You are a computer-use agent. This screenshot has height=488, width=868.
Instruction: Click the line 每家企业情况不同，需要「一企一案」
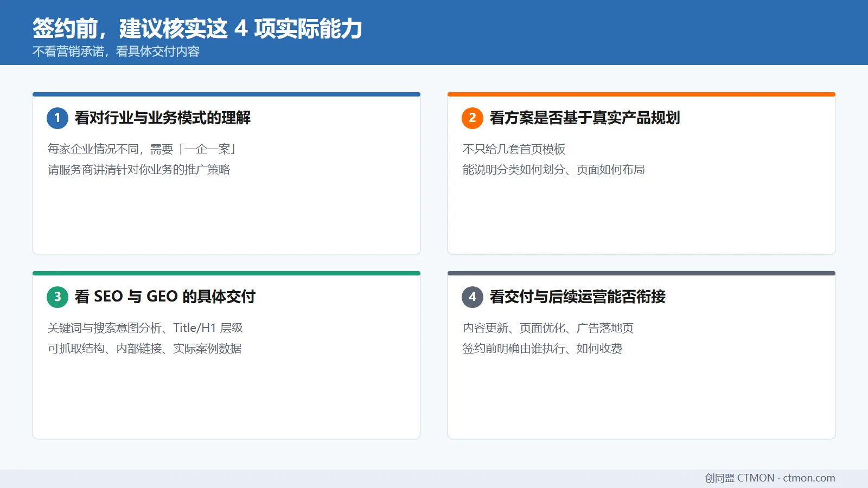coord(142,149)
